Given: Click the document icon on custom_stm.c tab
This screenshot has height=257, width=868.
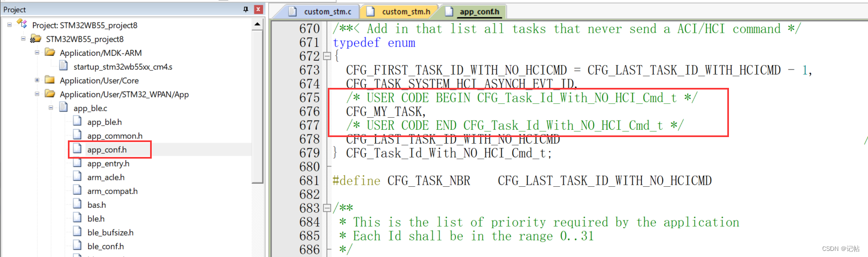Looking at the screenshot, I should click(292, 11).
